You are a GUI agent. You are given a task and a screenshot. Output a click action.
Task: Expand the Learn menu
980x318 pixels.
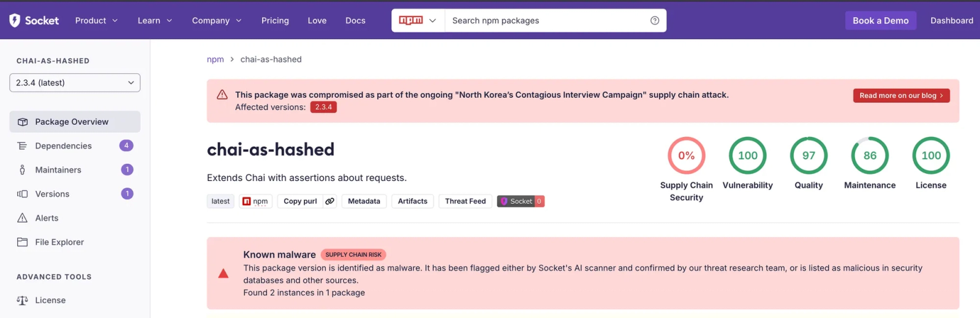pos(155,20)
